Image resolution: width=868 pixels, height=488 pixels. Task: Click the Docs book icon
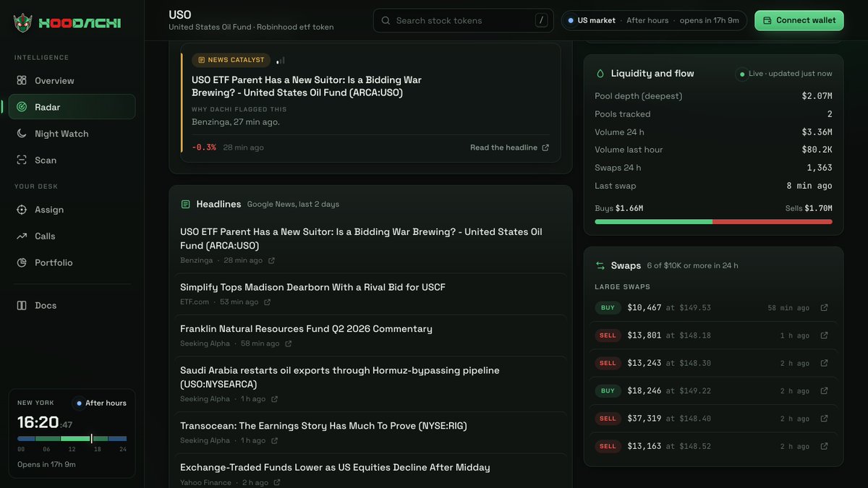click(22, 305)
